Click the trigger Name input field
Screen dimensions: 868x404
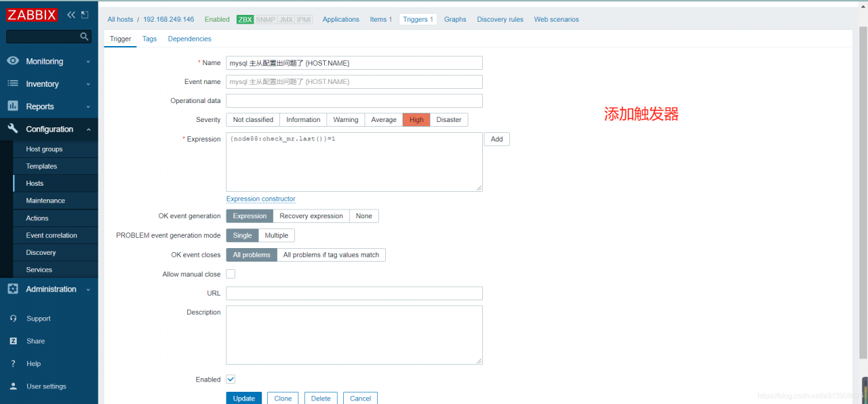coord(354,63)
